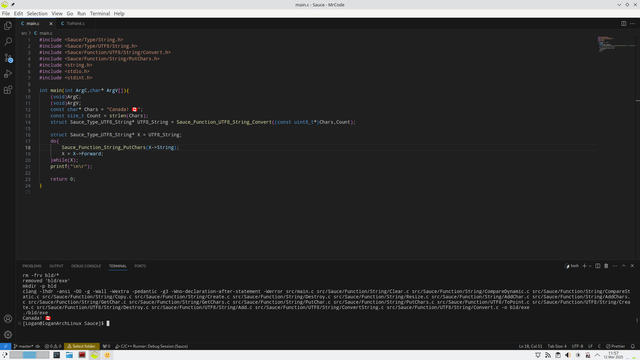Maximize the panel with chevron up
This screenshot has height=360, width=640.
click(x=624, y=266)
